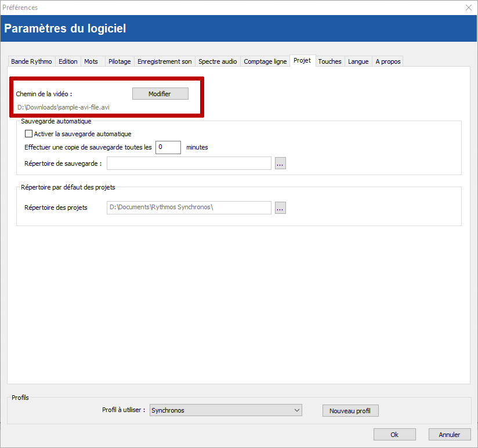The width and height of the screenshot is (478, 448).
Task: Select the Mots tab
Action: (91, 61)
